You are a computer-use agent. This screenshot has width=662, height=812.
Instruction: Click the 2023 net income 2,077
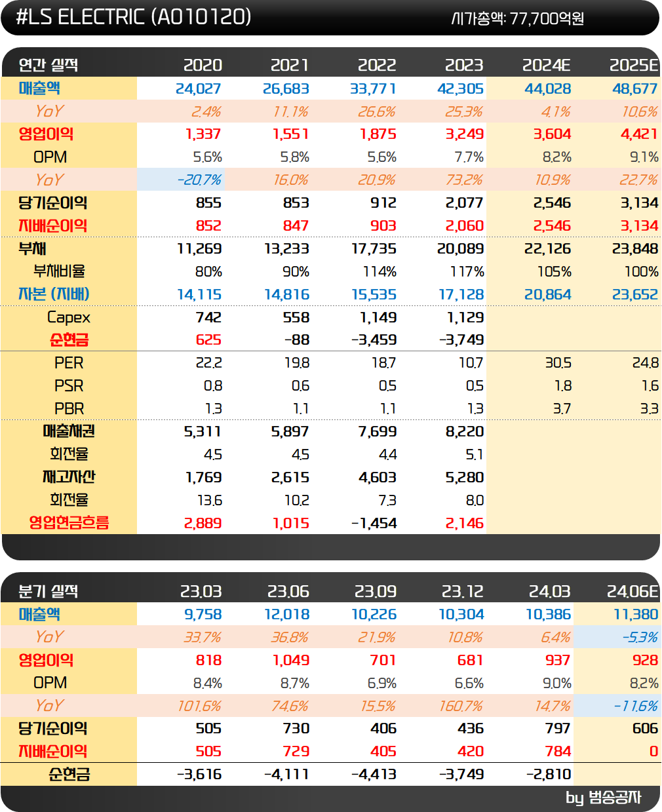[x=464, y=203]
